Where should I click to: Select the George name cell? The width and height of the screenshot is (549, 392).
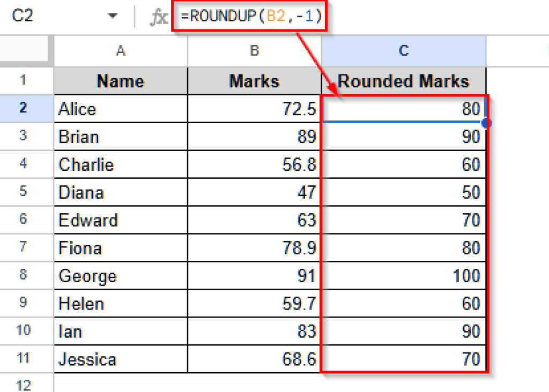[x=121, y=276]
